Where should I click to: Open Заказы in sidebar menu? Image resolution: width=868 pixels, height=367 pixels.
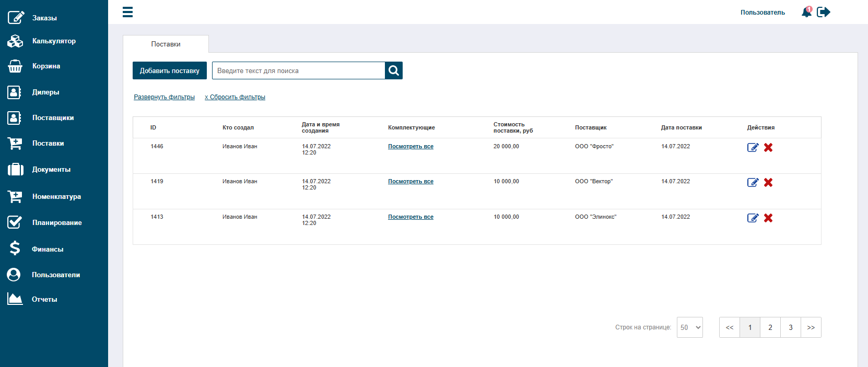44,18
